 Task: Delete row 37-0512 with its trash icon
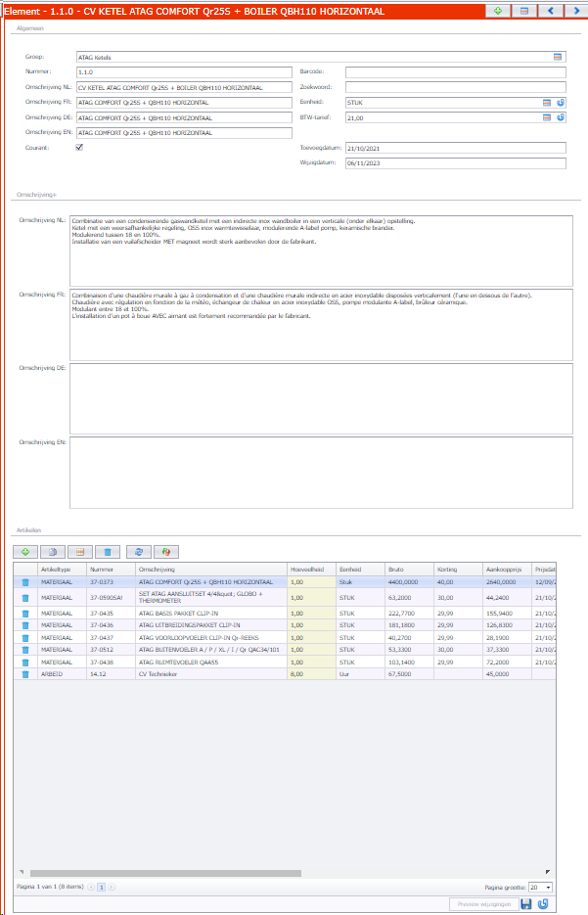(25, 650)
